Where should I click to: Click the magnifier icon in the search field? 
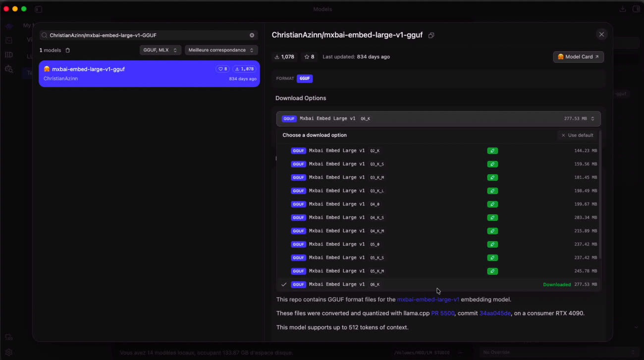pos(45,35)
